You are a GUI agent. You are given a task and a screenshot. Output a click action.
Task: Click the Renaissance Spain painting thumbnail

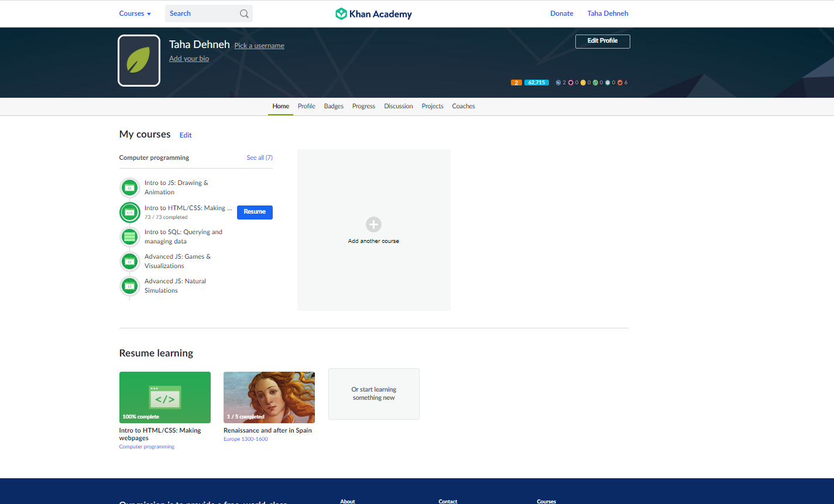point(269,397)
